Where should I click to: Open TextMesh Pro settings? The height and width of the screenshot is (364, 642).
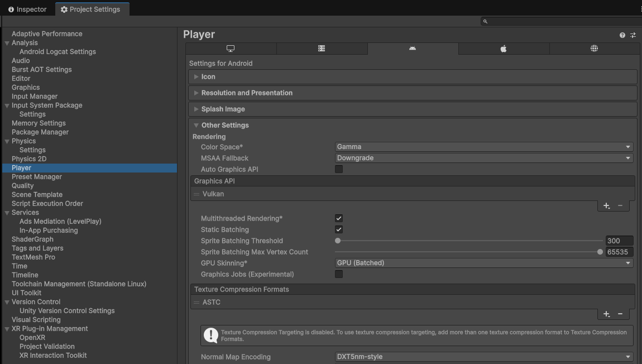pyautogui.click(x=33, y=257)
